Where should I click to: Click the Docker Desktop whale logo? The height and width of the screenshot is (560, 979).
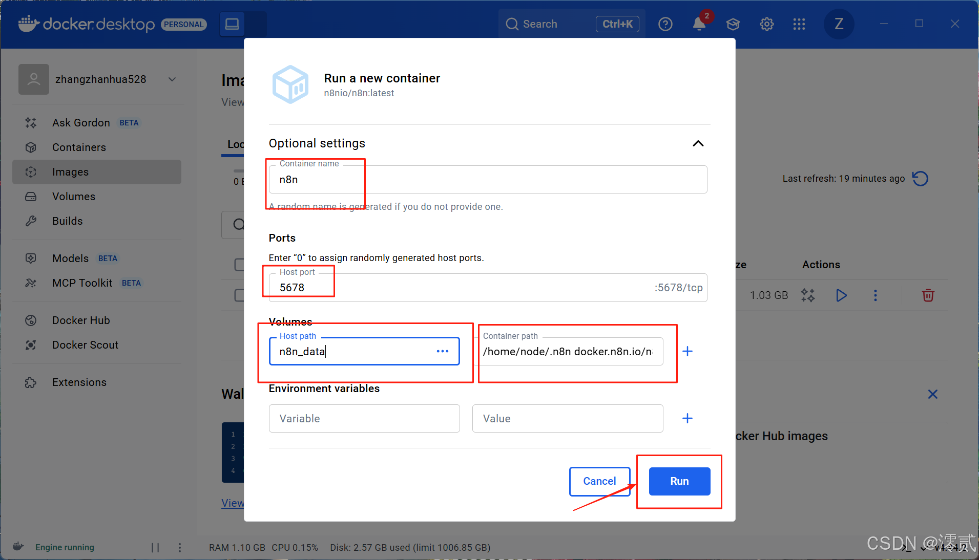[29, 24]
